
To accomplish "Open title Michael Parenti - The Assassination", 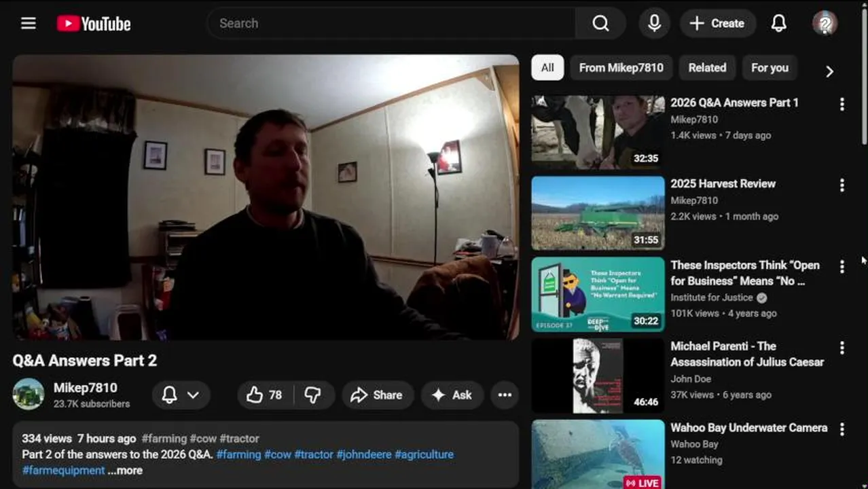I will click(747, 354).
